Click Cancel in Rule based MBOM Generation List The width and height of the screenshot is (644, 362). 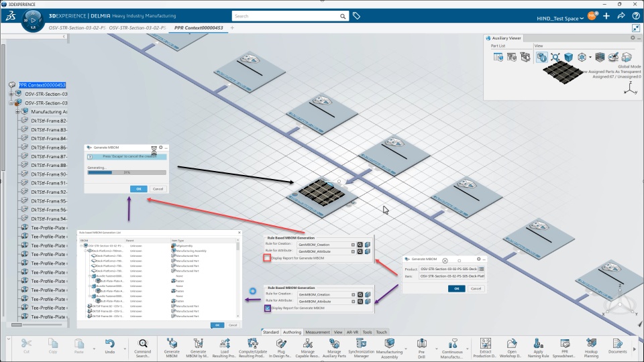point(233,325)
